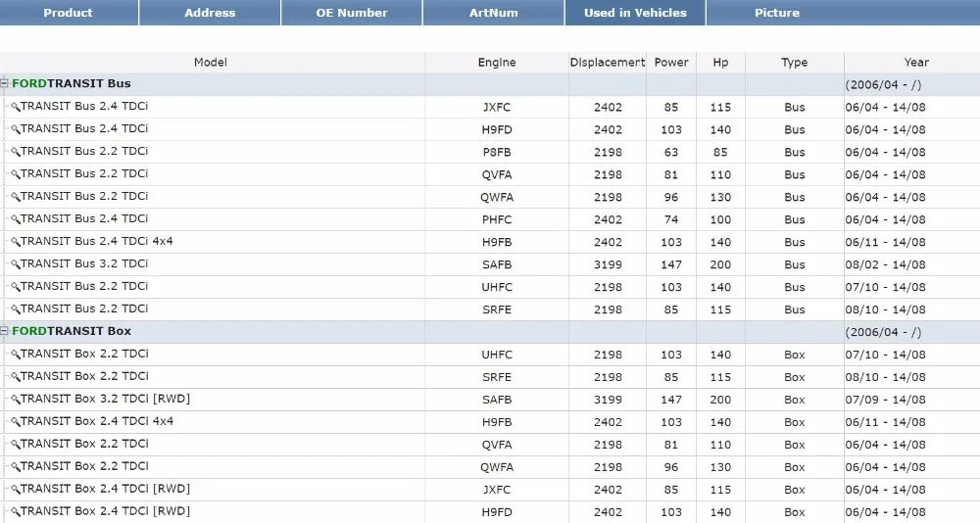Click magnifier icon for Box 2.2 TDCi QWFA

[15, 467]
